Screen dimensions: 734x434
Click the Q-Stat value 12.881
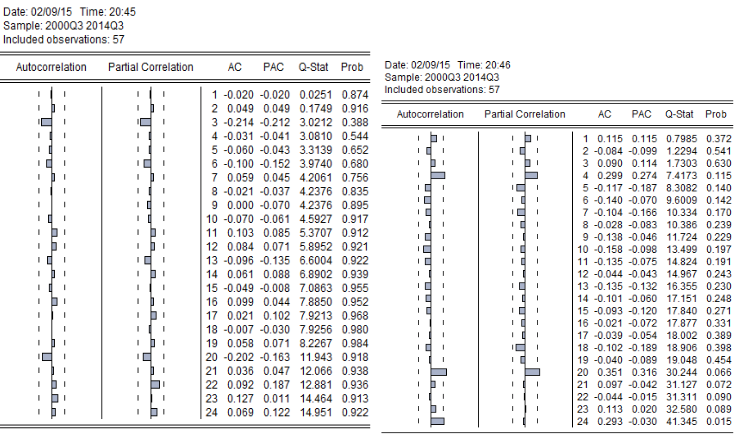click(x=316, y=385)
